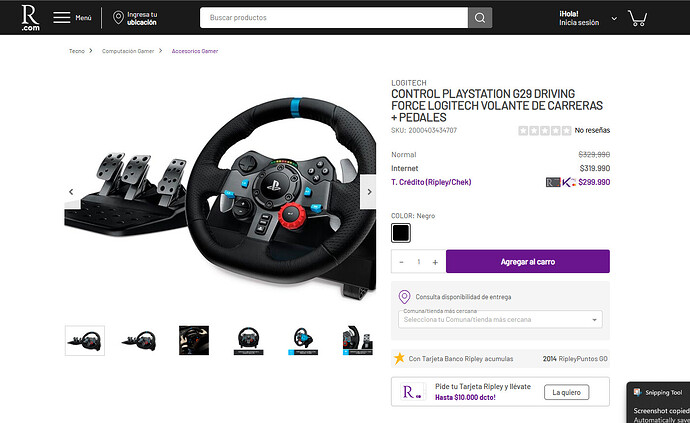
Task: Click the Tarjeta Ripley card logo
Action: (x=412, y=392)
